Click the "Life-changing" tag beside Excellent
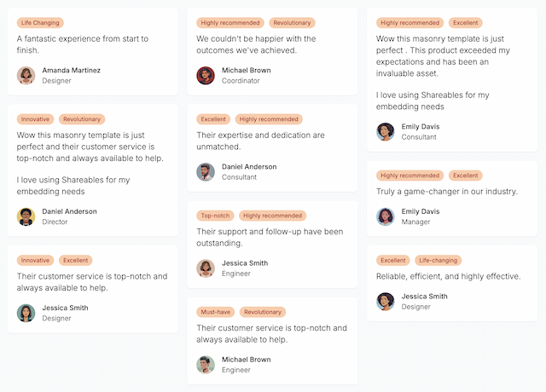This screenshot has height=392, width=546. [x=439, y=260]
